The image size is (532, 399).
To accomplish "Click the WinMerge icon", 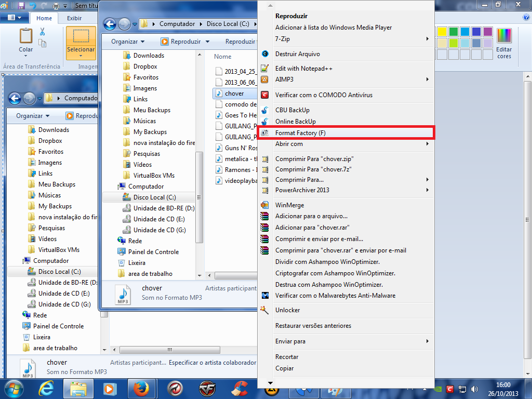I will tap(264, 205).
